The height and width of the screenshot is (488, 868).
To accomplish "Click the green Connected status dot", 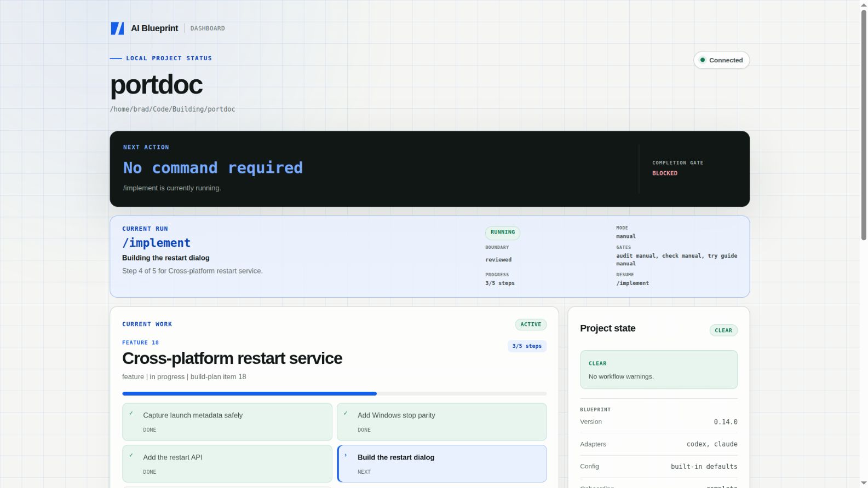I will (703, 60).
